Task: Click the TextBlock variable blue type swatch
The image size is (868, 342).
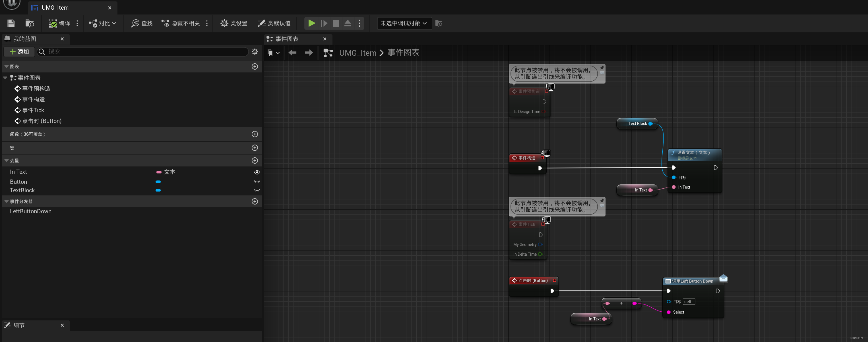Action: (x=158, y=190)
